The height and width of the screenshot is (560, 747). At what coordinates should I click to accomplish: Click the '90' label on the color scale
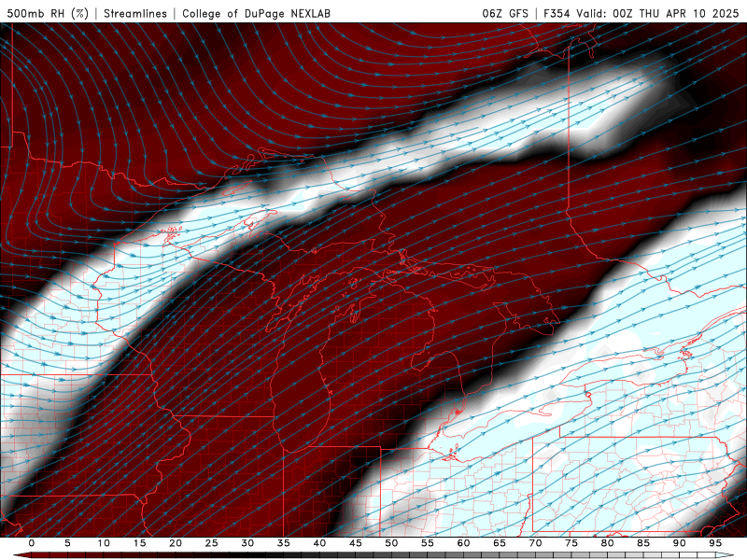click(x=680, y=543)
